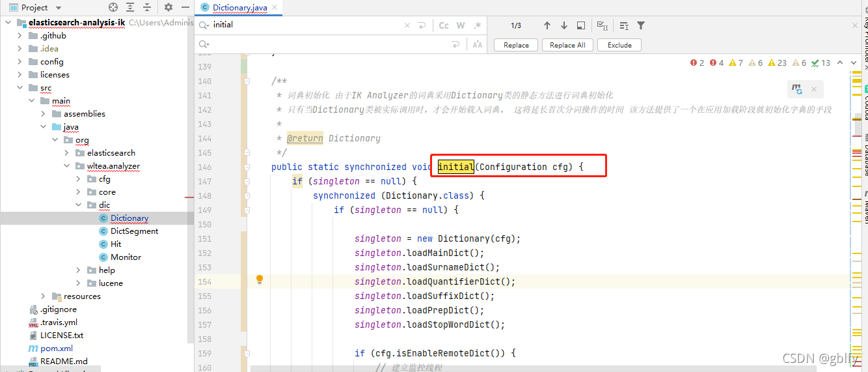This screenshot has height=372, width=868.
Task: Clear the 'initial' search field
Action: click(407, 25)
